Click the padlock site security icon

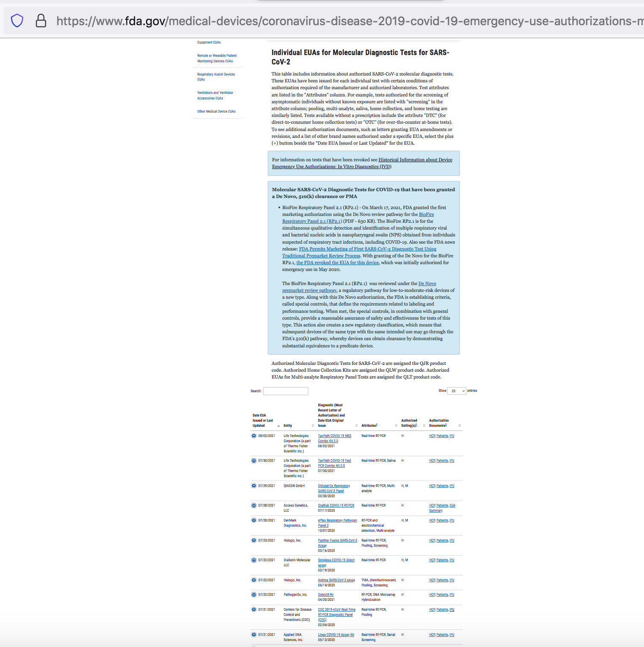[x=41, y=20]
